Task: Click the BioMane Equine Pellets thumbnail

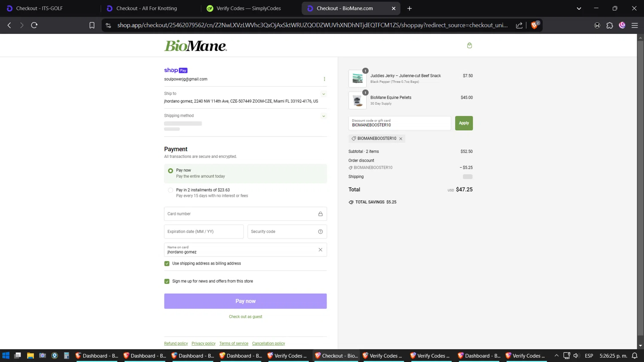Action: point(357,100)
